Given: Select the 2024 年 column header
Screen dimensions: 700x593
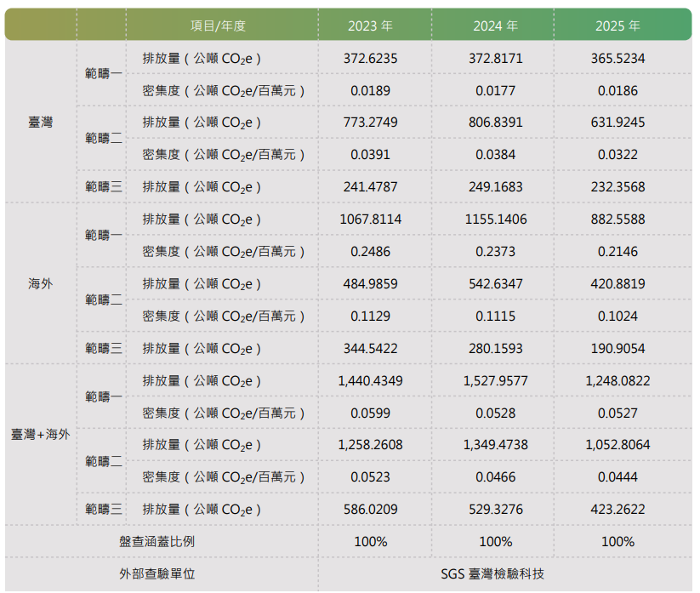Looking at the screenshot, I should pos(496,26).
